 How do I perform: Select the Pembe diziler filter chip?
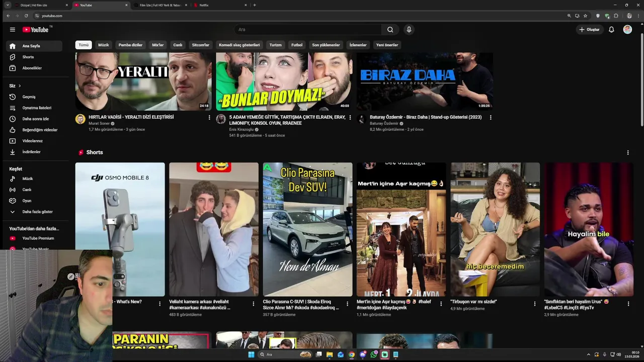tap(130, 45)
